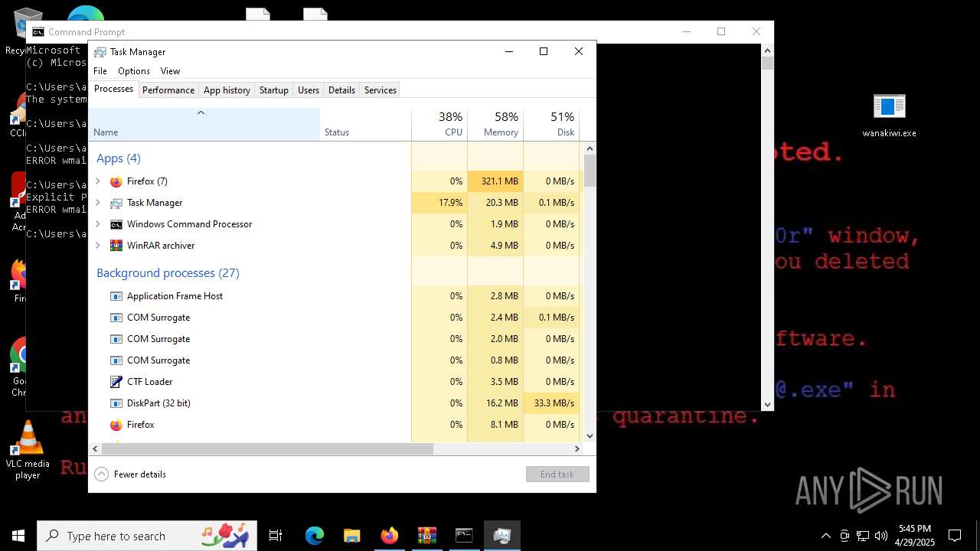Click the Command Prompt window scroll down arrow
The image size is (980, 551).
coord(767,405)
